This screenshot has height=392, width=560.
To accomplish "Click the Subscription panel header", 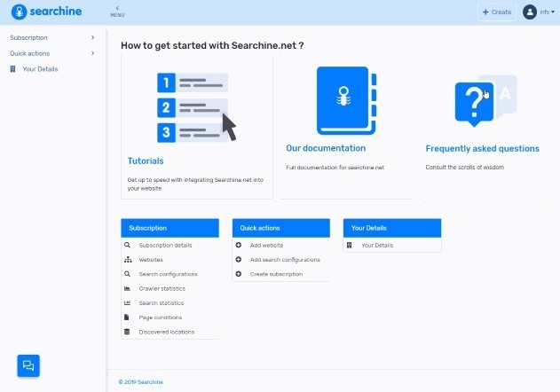I will [x=170, y=228].
